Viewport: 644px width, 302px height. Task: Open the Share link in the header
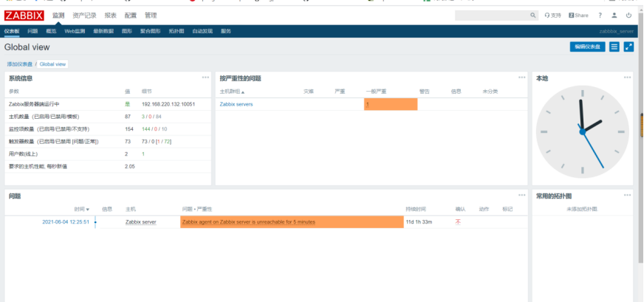[x=578, y=16]
